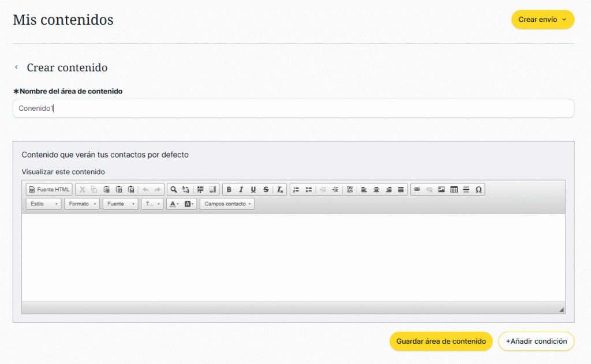Expand the Formato dropdown

(x=81, y=204)
